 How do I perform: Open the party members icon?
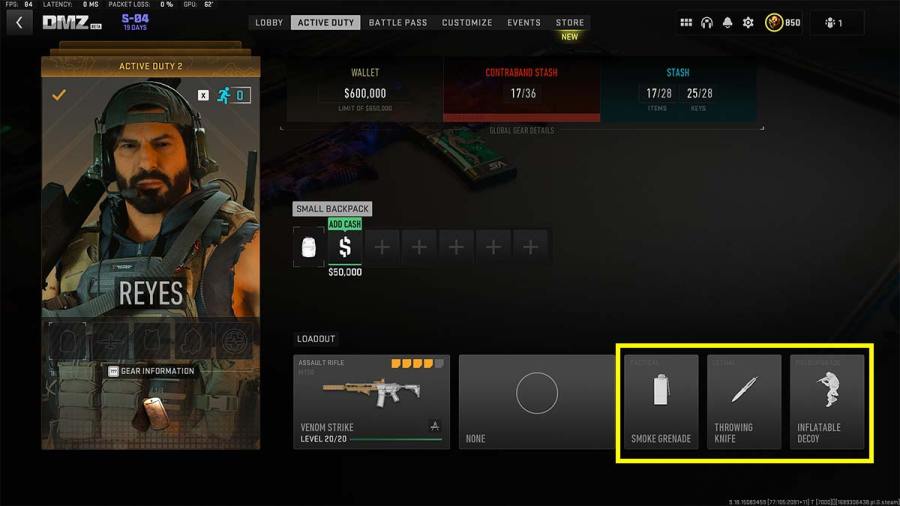click(833, 23)
